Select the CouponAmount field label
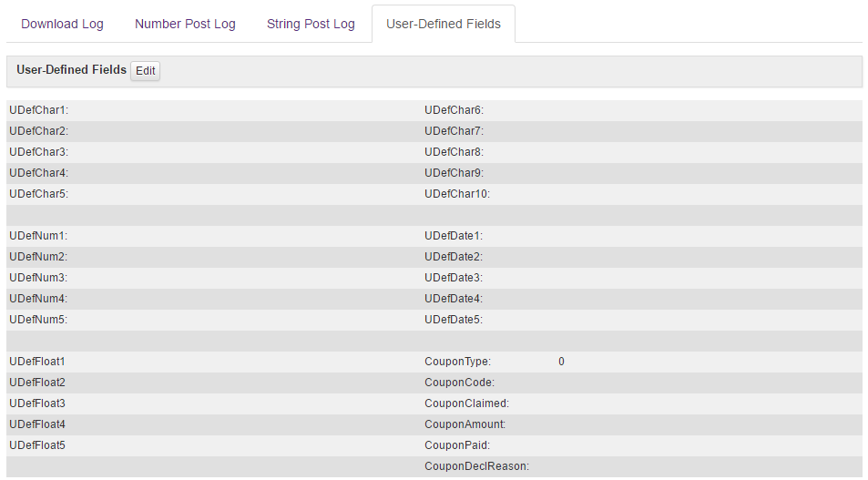The image size is (868, 480). click(x=465, y=424)
